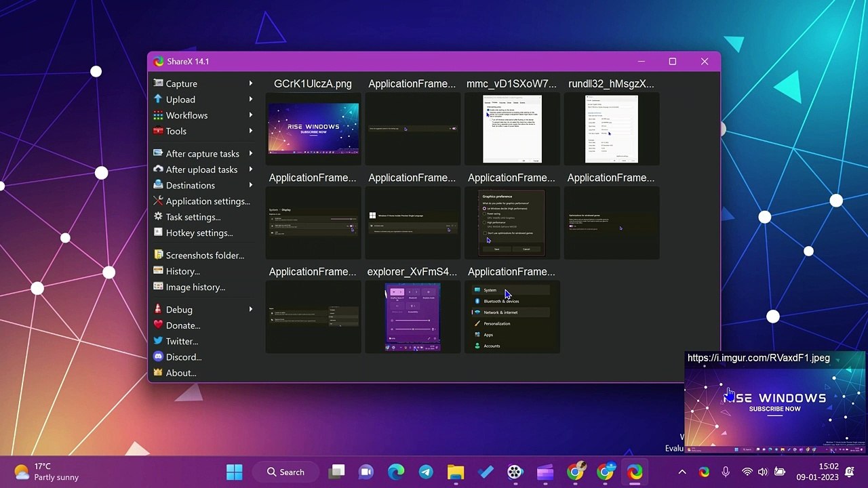Maximize the ShareX window
Image resolution: width=868 pixels, height=488 pixels.
click(672, 62)
